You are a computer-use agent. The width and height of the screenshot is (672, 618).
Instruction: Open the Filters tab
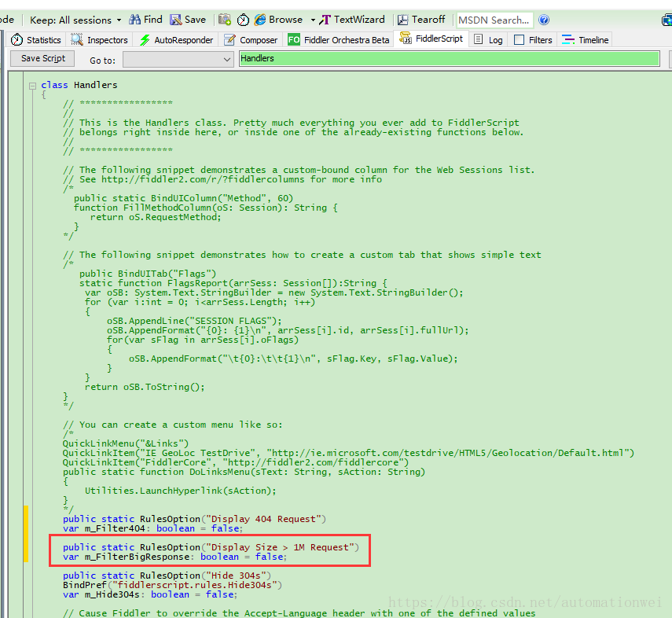click(533, 40)
